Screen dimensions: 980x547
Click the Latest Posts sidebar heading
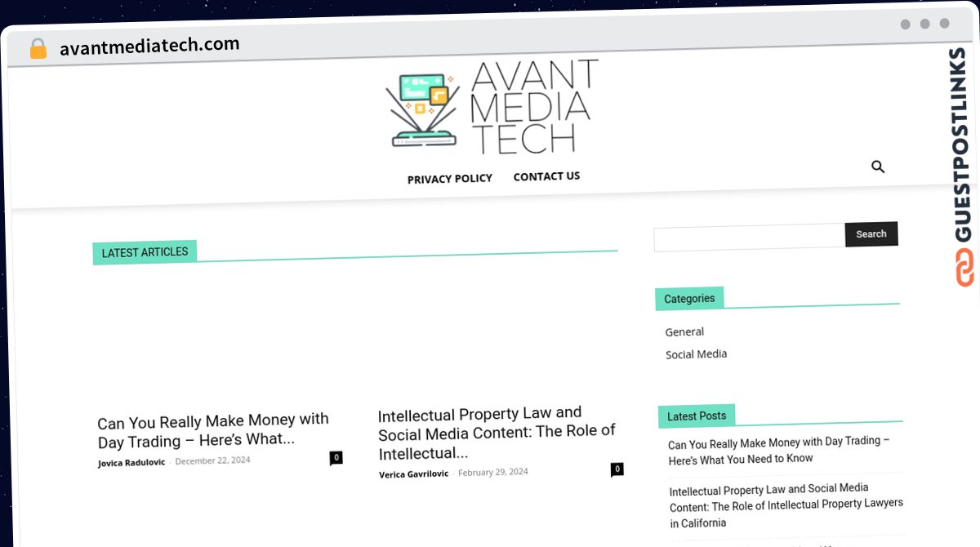click(697, 416)
